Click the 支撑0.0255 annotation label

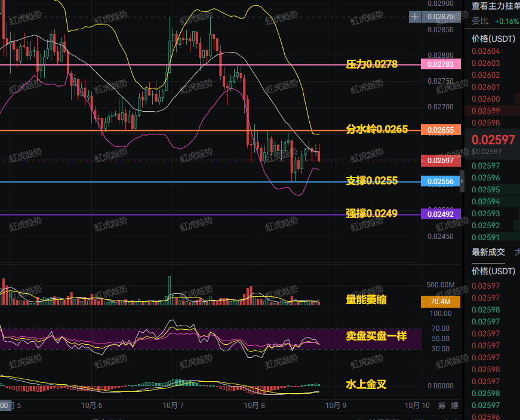pyautogui.click(x=371, y=180)
